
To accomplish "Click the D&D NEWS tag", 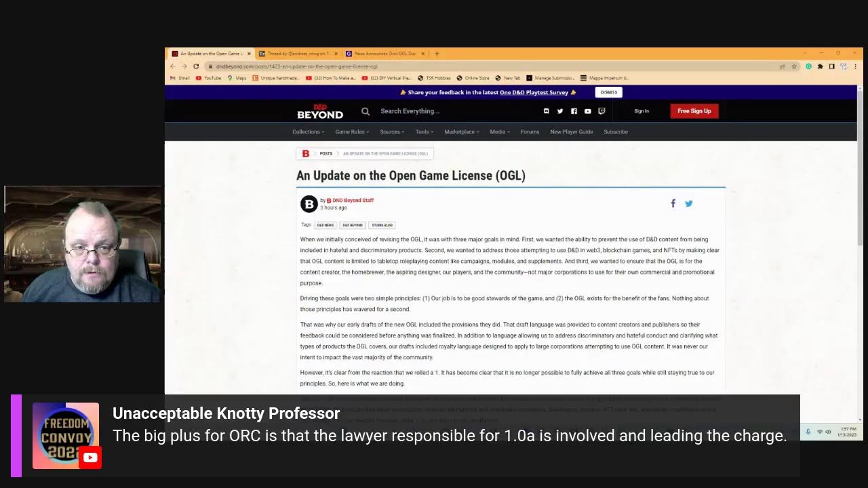I will coord(325,225).
